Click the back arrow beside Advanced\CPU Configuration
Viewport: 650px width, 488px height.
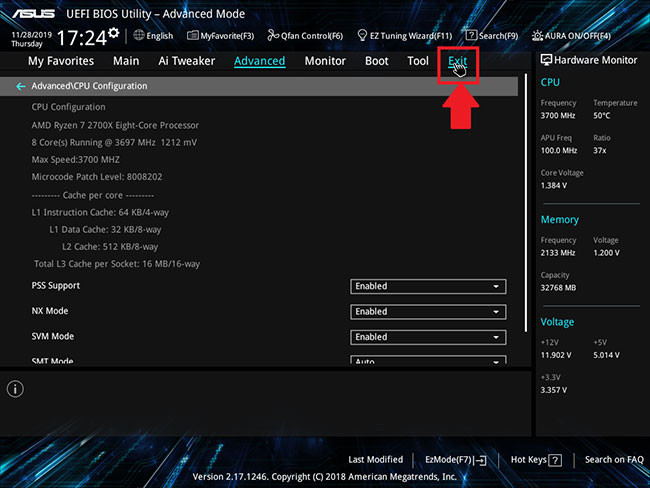coord(21,87)
